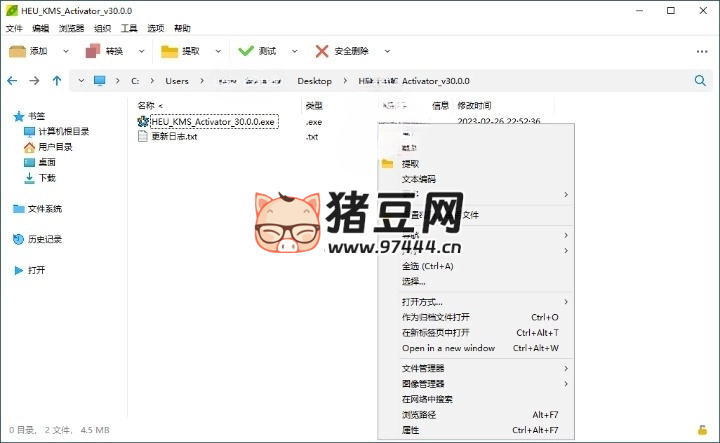Expand the 图像管理器 submenu arrow
The image size is (720, 443).
point(566,384)
